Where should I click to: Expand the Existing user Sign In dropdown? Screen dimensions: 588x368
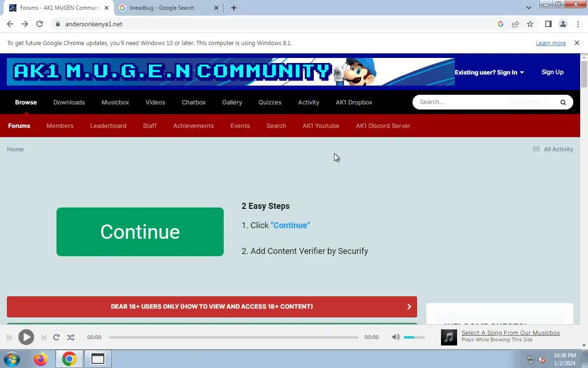(x=489, y=72)
